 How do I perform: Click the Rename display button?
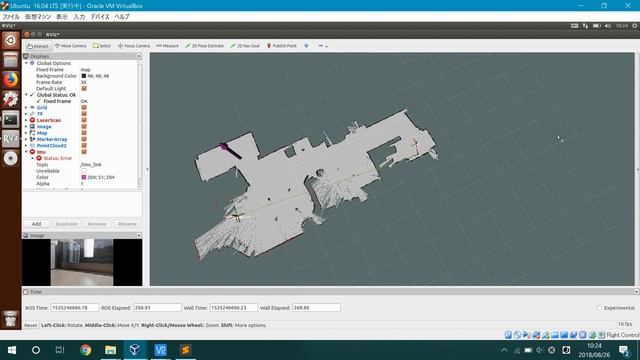[127, 224]
